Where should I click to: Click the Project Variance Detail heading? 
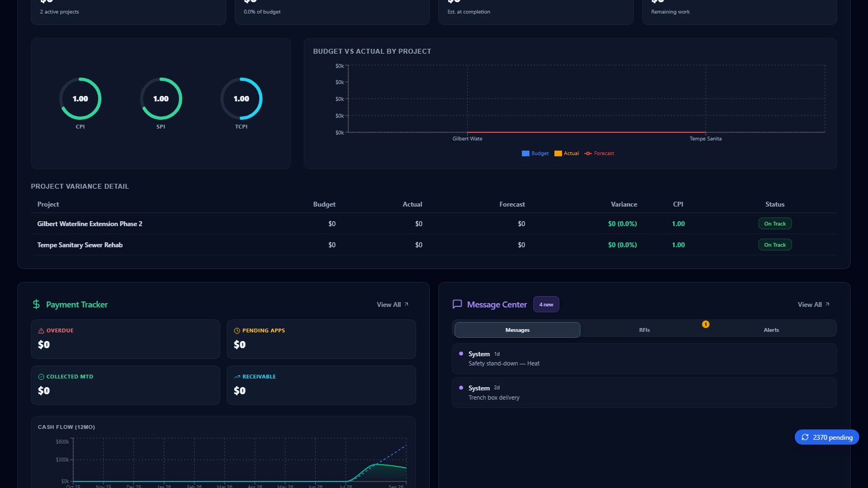[80, 186]
